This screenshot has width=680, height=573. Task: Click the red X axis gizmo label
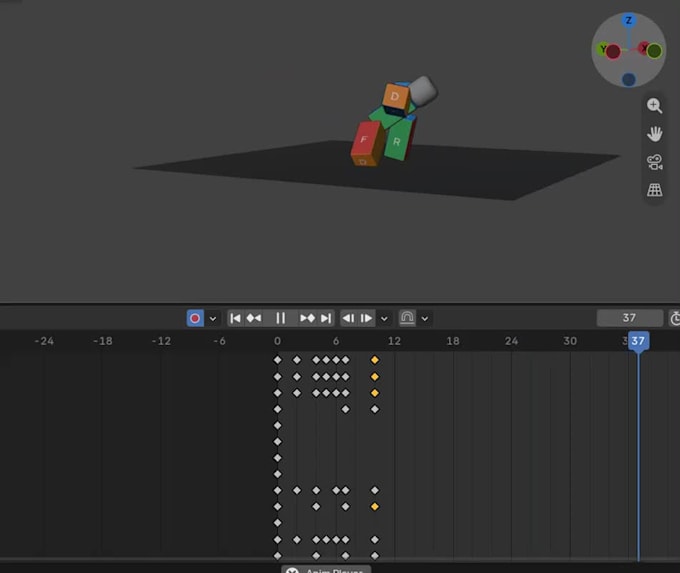[x=644, y=48]
